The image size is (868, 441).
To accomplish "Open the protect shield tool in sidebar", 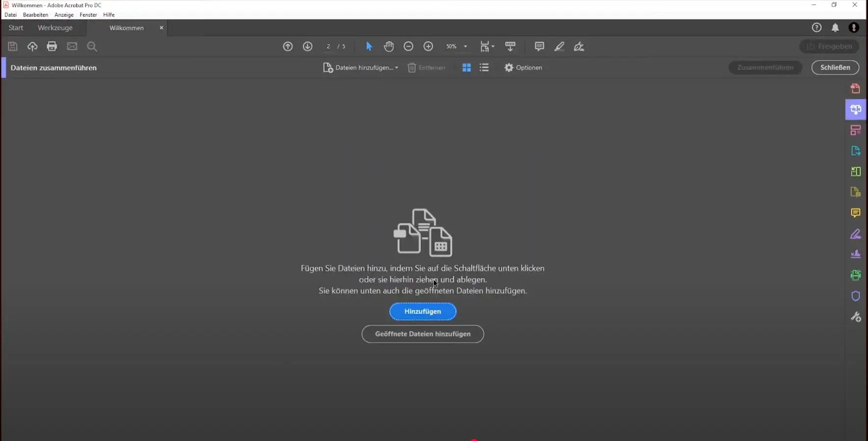I will (x=856, y=296).
